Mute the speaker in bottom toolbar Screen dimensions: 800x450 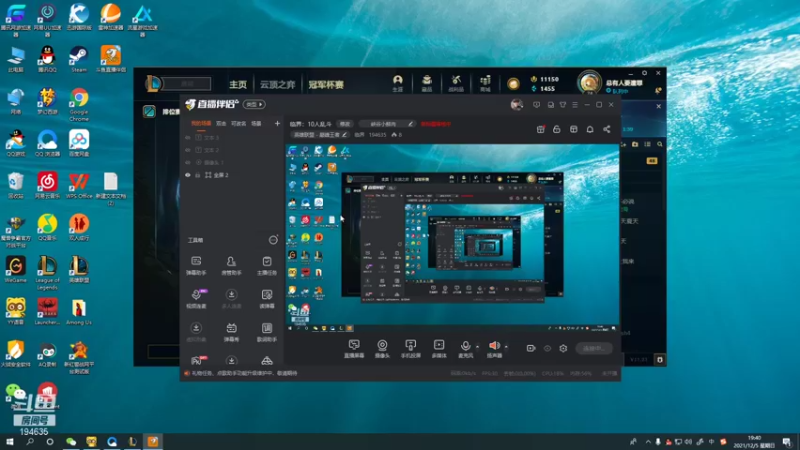494,348
